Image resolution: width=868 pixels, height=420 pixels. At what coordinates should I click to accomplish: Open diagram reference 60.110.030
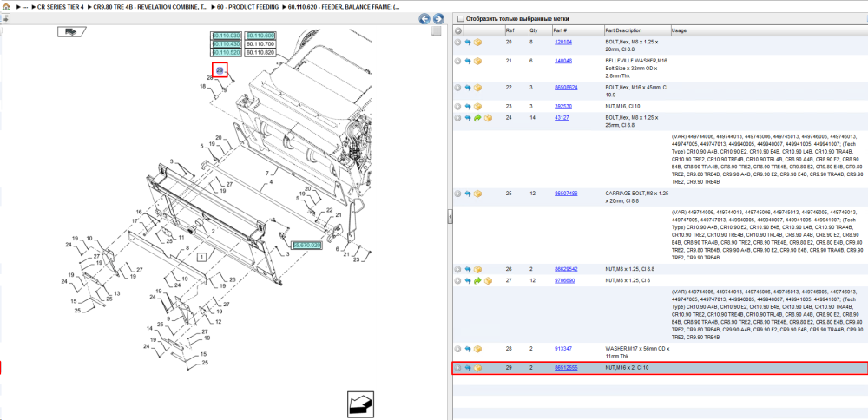pos(227,36)
